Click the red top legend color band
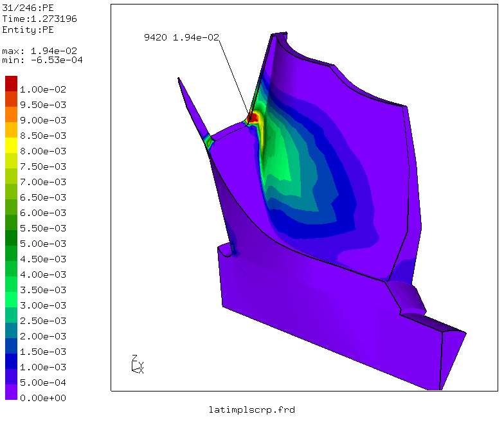 pyautogui.click(x=12, y=84)
